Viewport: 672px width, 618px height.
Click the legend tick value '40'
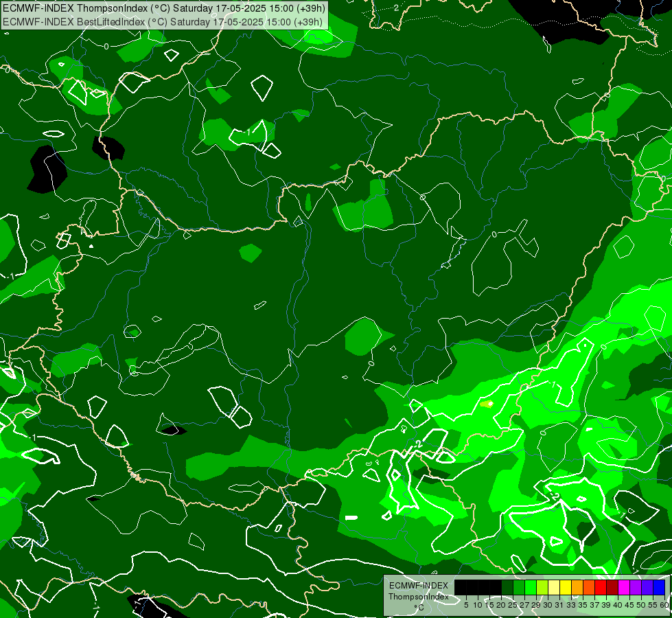click(618, 605)
